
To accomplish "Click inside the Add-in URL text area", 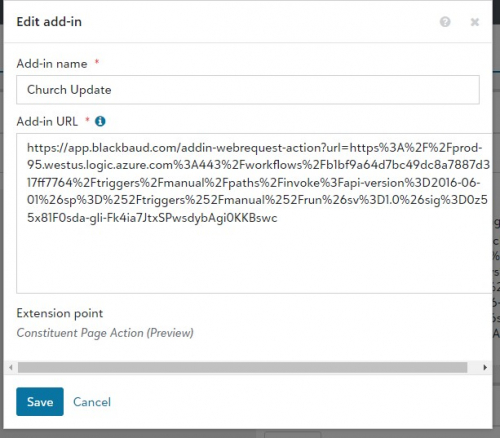I will click(x=254, y=213).
